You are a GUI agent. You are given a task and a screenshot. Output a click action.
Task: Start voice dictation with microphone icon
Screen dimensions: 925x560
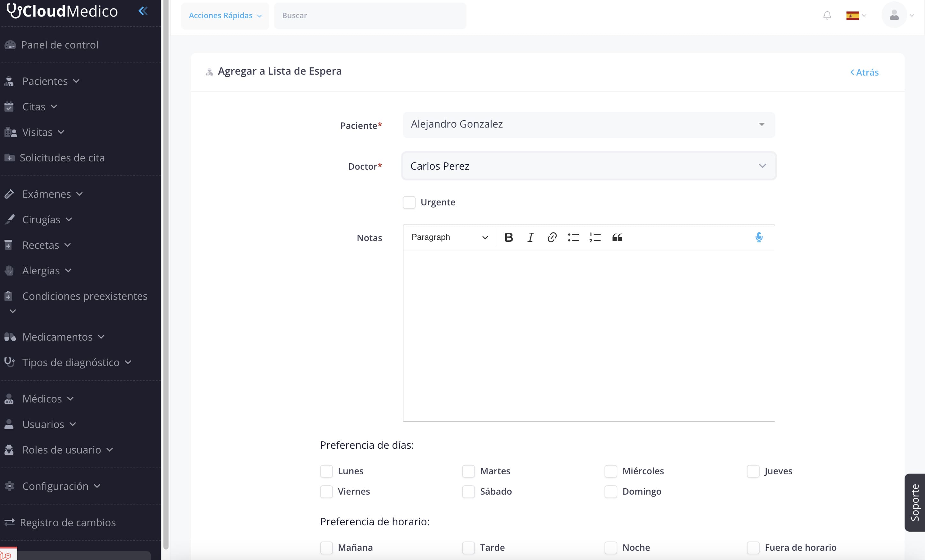pyautogui.click(x=759, y=238)
